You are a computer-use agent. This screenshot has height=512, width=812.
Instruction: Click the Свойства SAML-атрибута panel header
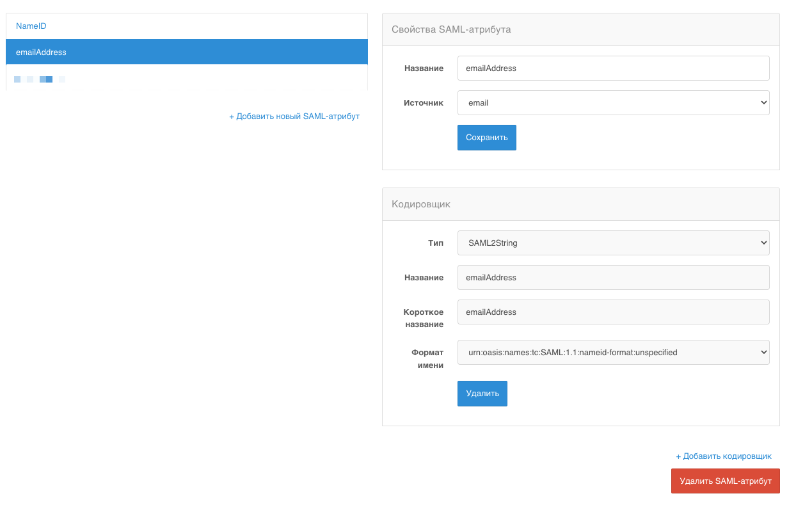[451, 29]
